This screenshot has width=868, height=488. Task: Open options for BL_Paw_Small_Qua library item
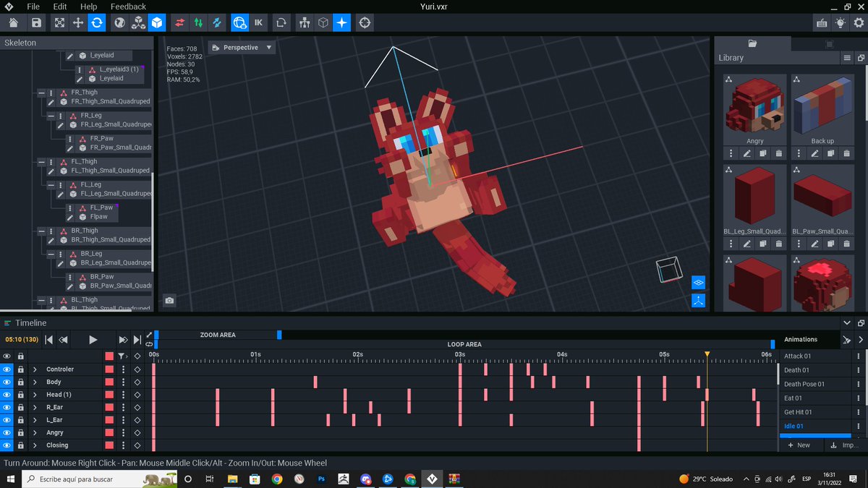click(798, 244)
